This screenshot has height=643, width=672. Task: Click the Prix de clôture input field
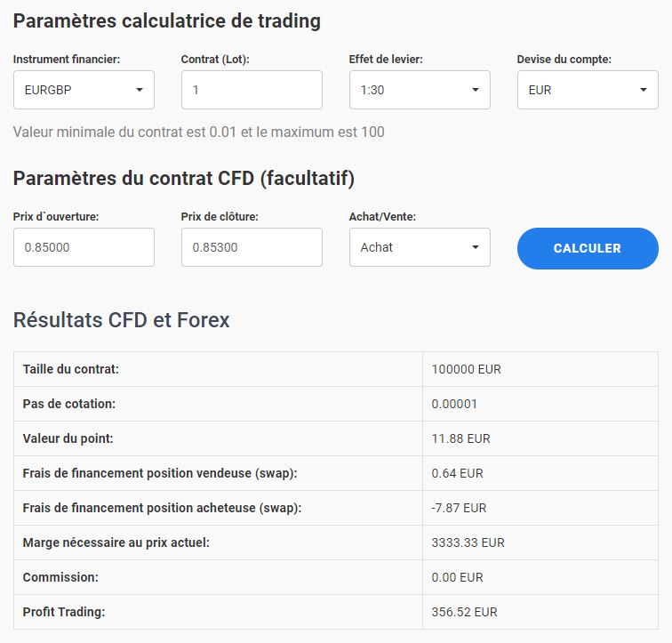click(252, 247)
